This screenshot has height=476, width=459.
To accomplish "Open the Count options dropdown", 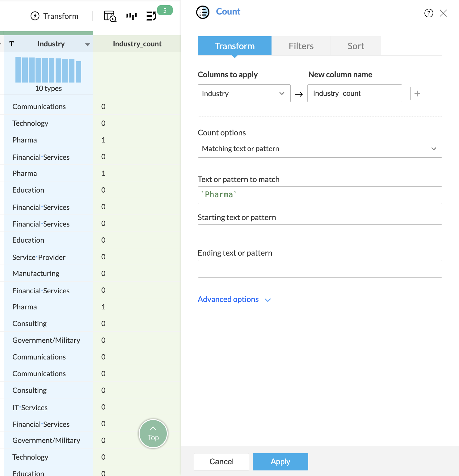I will [320, 149].
